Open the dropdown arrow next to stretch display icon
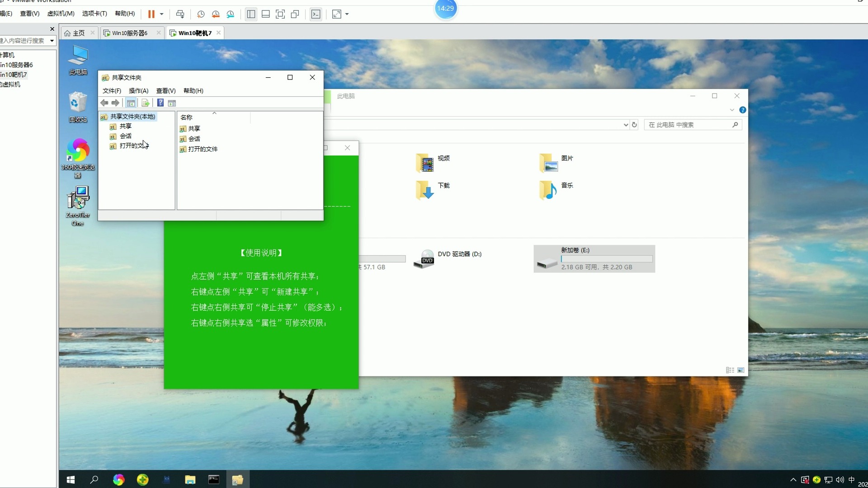868x488 pixels. point(347,14)
